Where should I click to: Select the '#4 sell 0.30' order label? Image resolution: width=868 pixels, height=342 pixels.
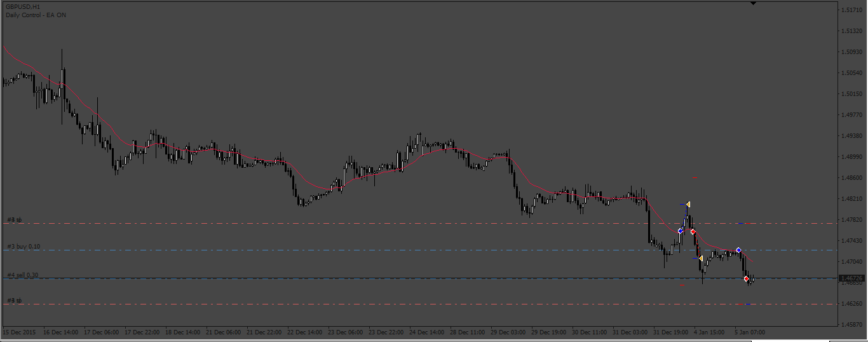(x=23, y=275)
